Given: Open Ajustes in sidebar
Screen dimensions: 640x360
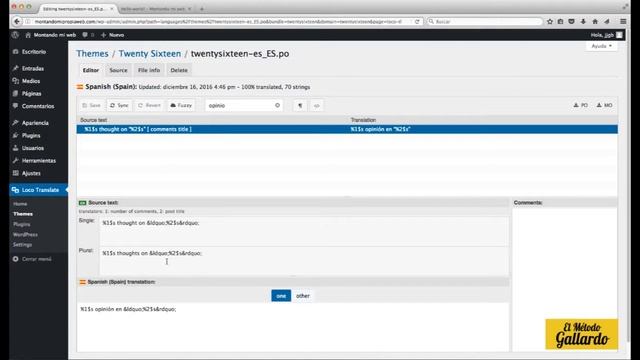Looking at the screenshot, I should coord(31,173).
